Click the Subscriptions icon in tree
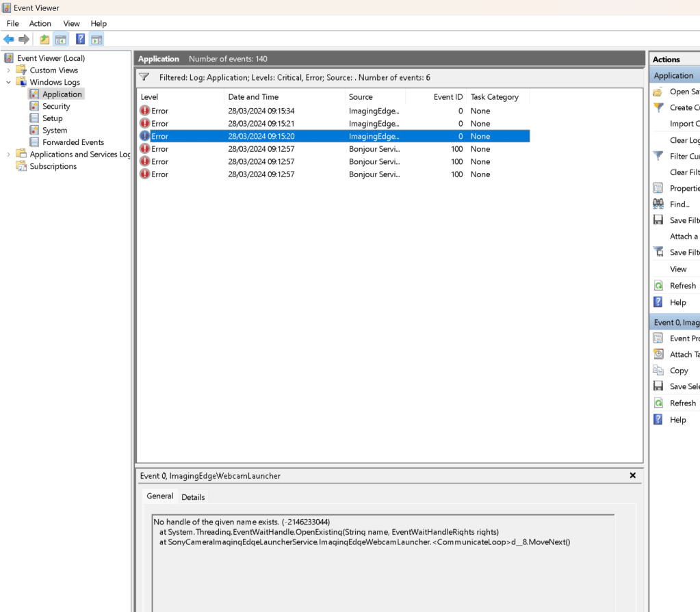The width and height of the screenshot is (700, 612). click(21, 166)
